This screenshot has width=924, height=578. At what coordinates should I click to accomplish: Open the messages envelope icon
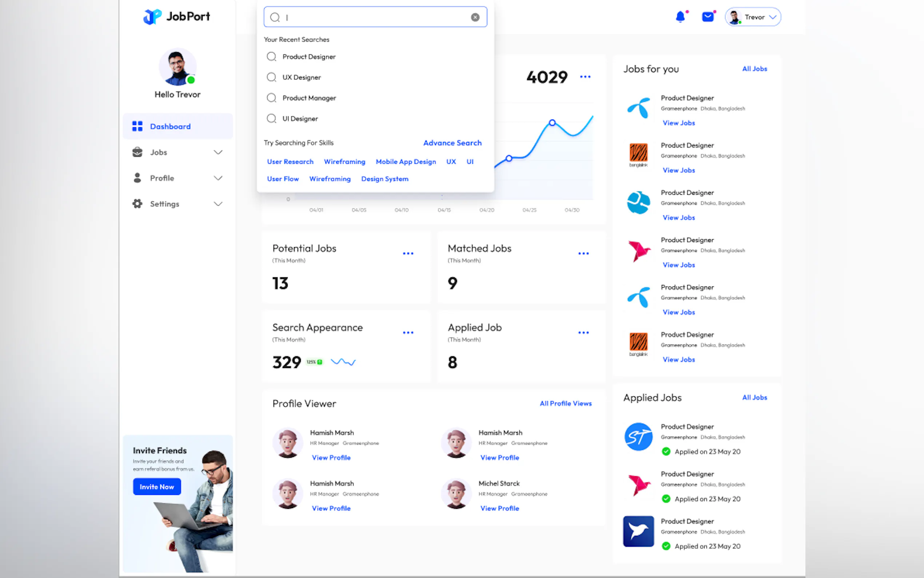coord(708,17)
